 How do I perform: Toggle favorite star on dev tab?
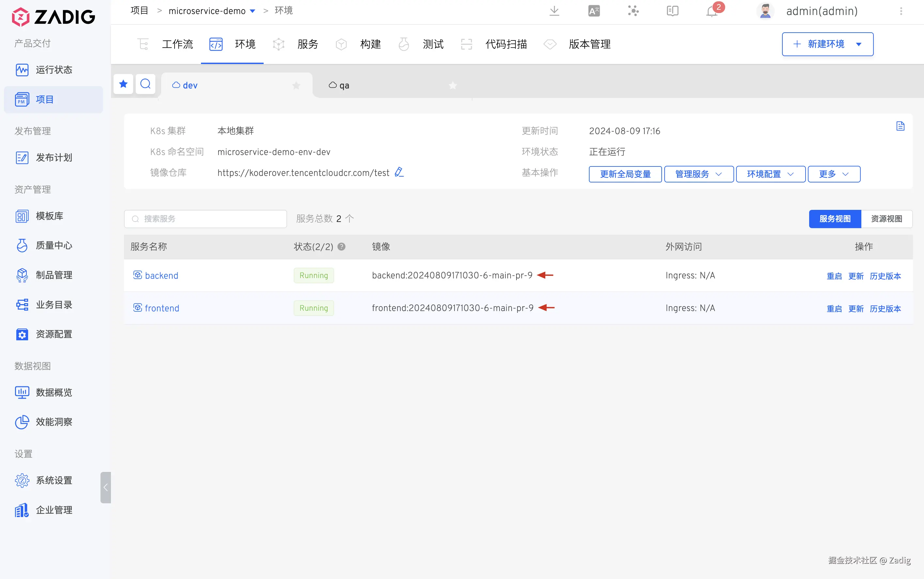coord(296,86)
